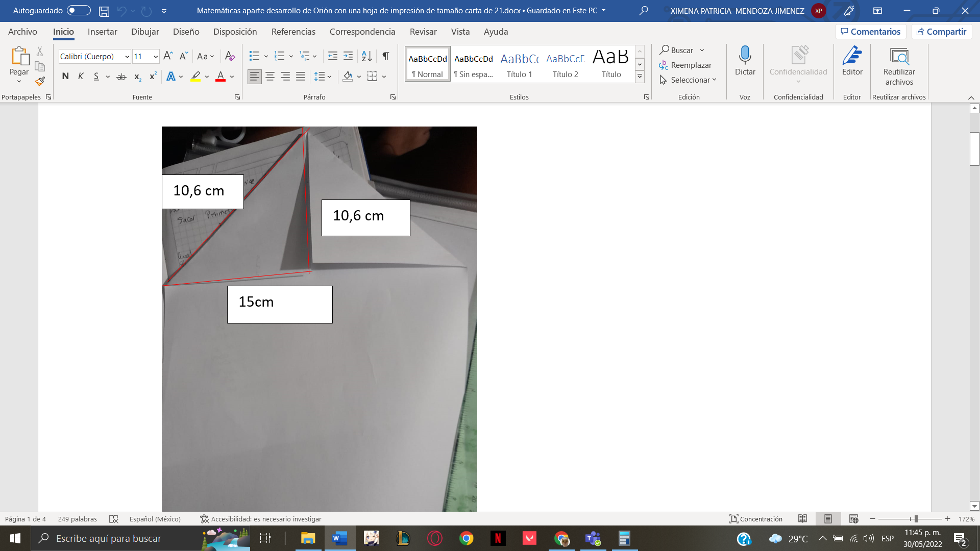Apply superscript formatting
The height and width of the screenshot is (551, 980).
[152, 76]
